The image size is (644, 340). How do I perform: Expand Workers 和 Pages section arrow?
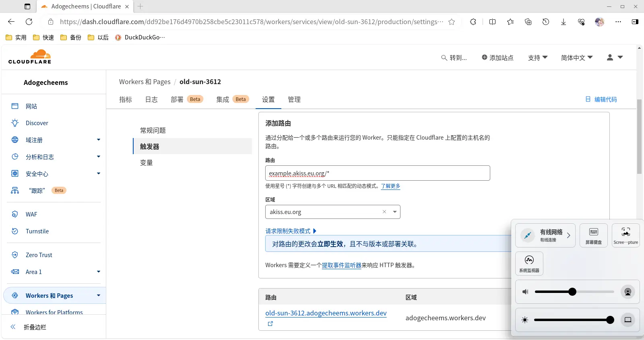tap(99, 295)
